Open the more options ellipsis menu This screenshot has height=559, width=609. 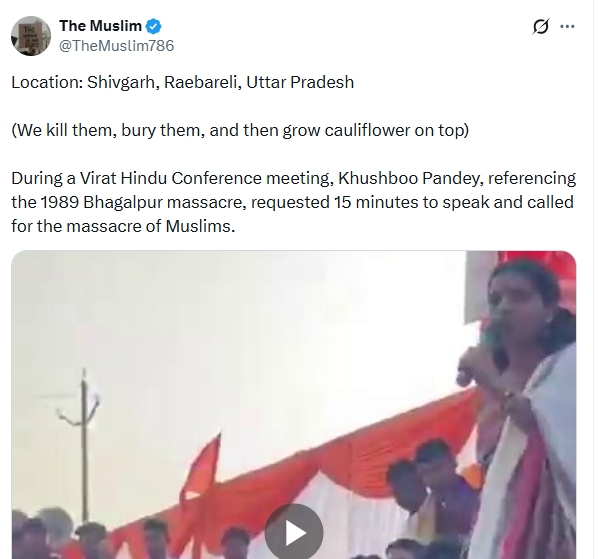pos(567,26)
